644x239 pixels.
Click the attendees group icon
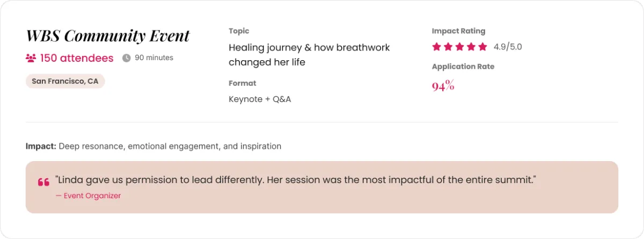31,58
